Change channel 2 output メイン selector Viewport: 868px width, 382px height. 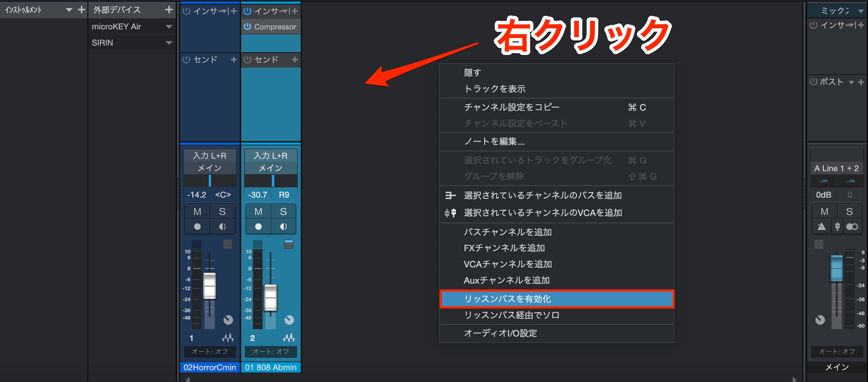[271, 168]
